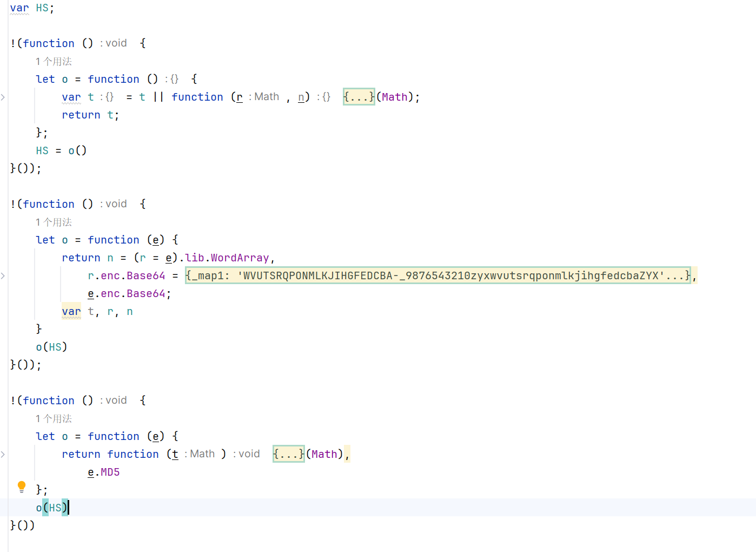Click the yellow lightbulb quick-fix icon
The width and height of the screenshot is (756, 552).
[x=22, y=487]
